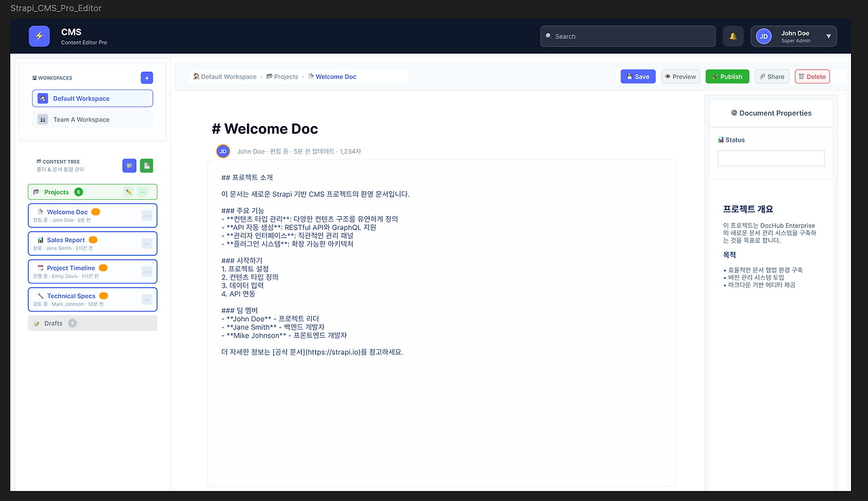868x501 pixels.
Task: Toggle the orange indicator on Technical Specs
Action: pyautogui.click(x=103, y=296)
